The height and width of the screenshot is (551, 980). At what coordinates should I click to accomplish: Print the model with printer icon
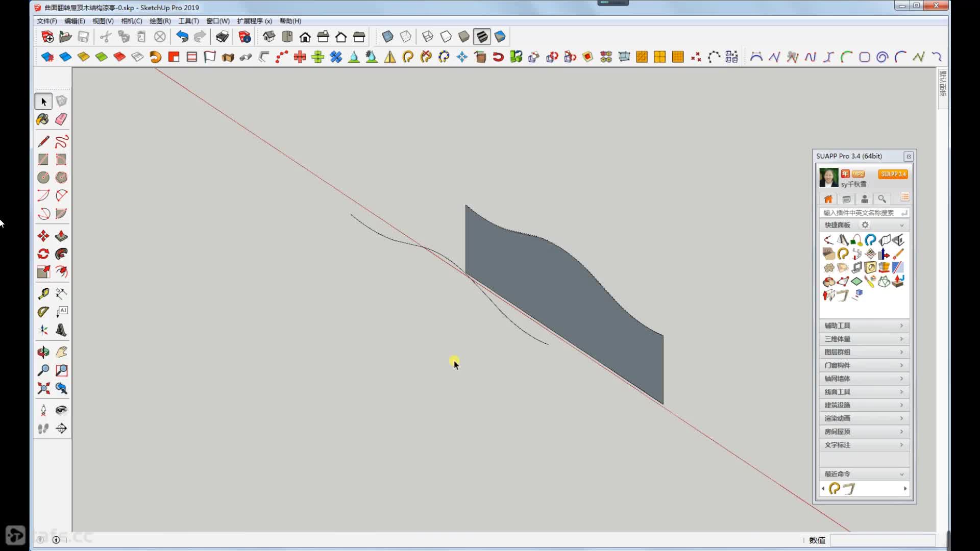pyautogui.click(x=222, y=37)
